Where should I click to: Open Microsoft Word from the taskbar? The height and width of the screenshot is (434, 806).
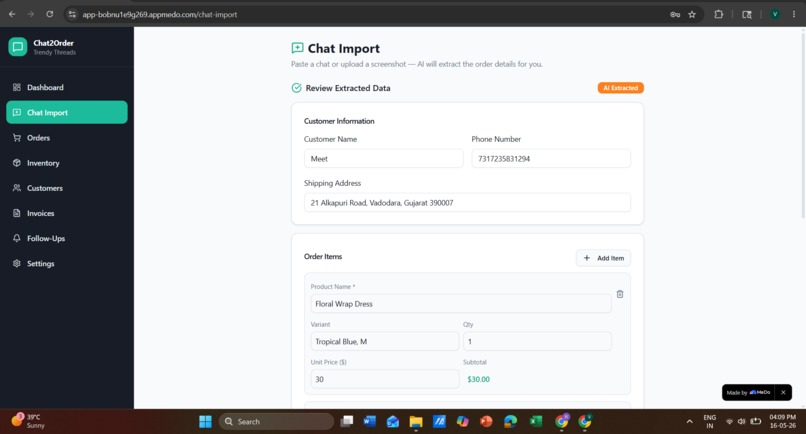tap(370, 422)
